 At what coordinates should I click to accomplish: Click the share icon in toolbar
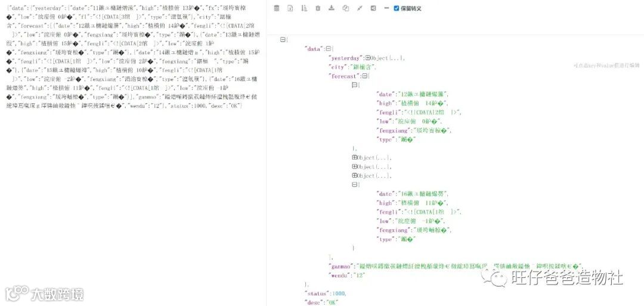pos(373,8)
